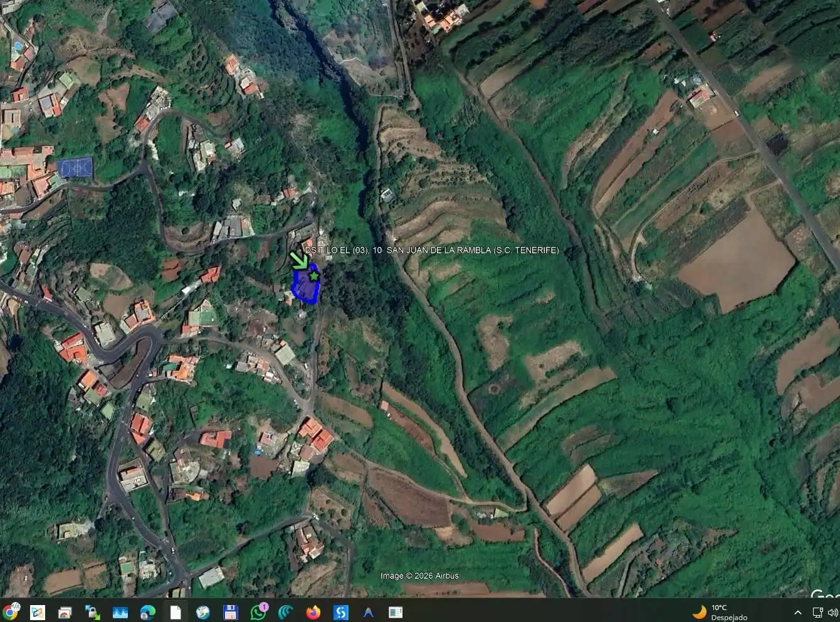This screenshot has width=840, height=622.
Task: Click the green star placemark on map
Action: [x=314, y=275]
